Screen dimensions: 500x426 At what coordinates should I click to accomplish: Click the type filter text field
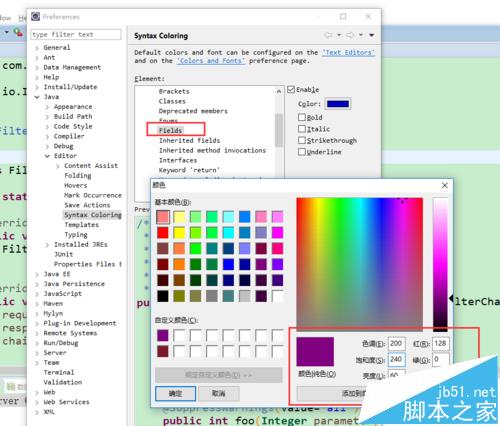(76, 35)
